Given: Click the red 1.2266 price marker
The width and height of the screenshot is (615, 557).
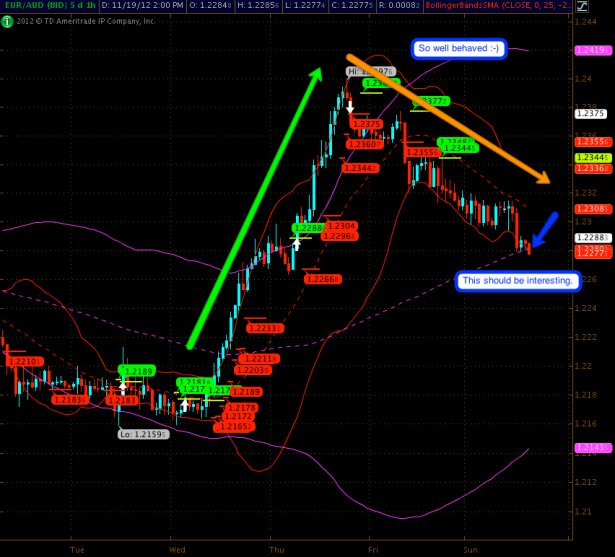Looking at the screenshot, I should pos(319,279).
